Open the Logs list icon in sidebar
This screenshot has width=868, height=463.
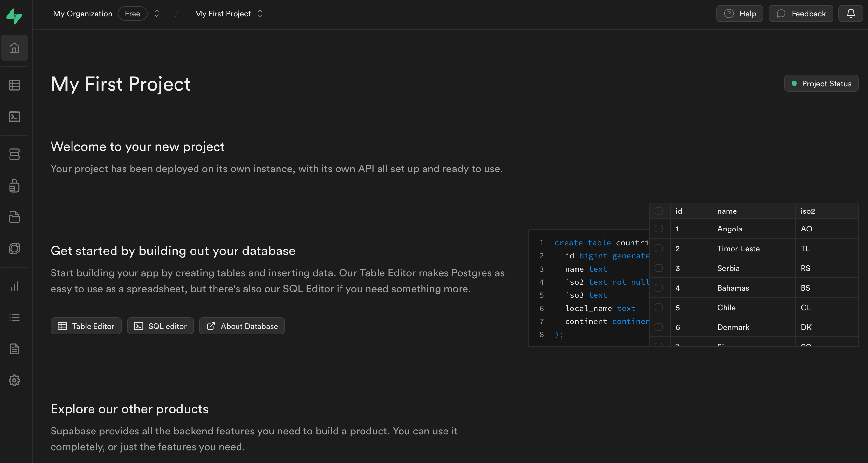click(14, 317)
